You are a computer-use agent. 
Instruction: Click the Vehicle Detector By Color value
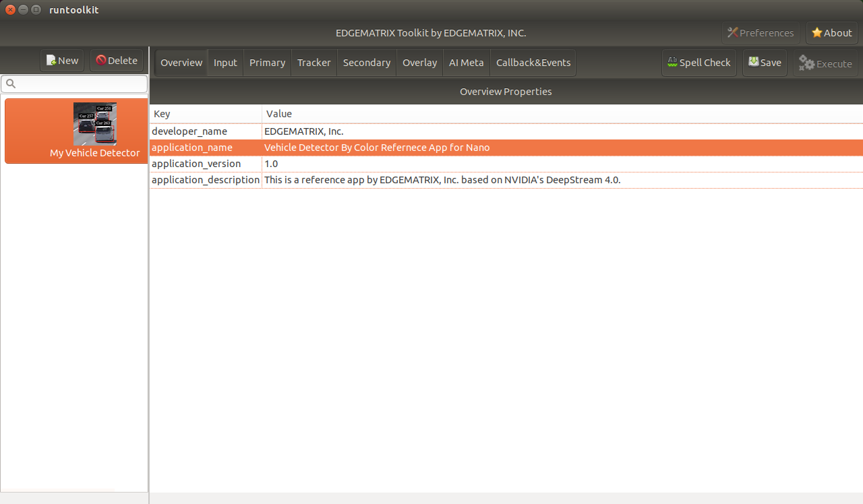coord(562,148)
